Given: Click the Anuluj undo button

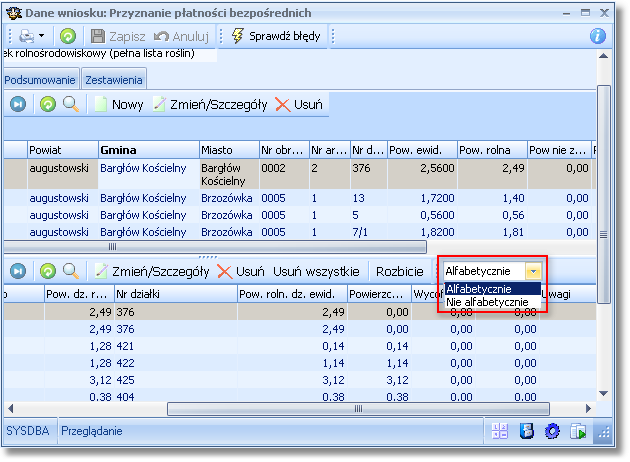Looking at the screenshot, I should [x=181, y=36].
